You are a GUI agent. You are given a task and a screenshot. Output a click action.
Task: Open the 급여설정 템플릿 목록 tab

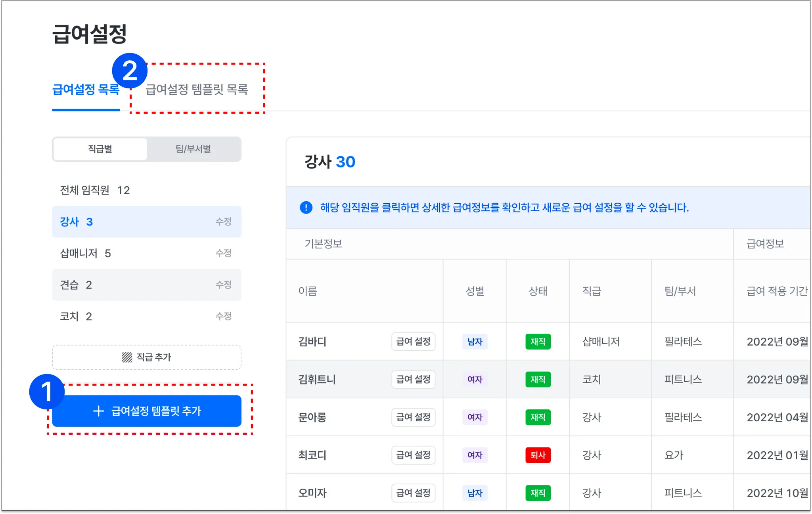click(197, 90)
